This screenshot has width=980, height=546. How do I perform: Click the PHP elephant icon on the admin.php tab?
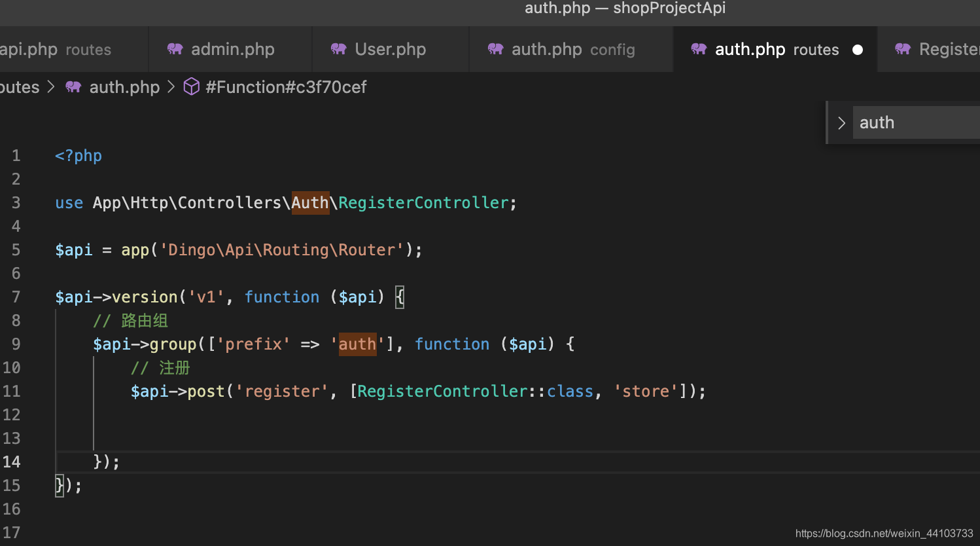(x=175, y=49)
